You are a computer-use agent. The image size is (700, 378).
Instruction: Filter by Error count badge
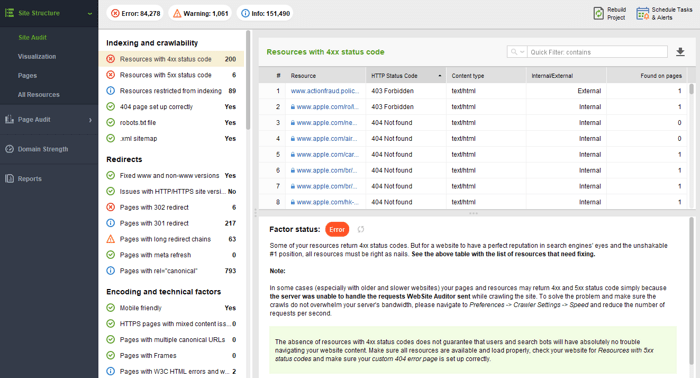click(x=135, y=13)
